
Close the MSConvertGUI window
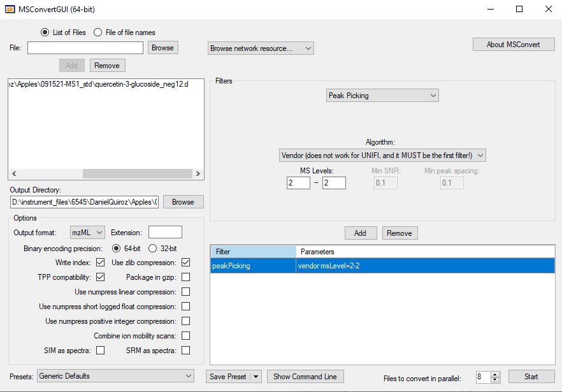pyautogui.click(x=549, y=10)
